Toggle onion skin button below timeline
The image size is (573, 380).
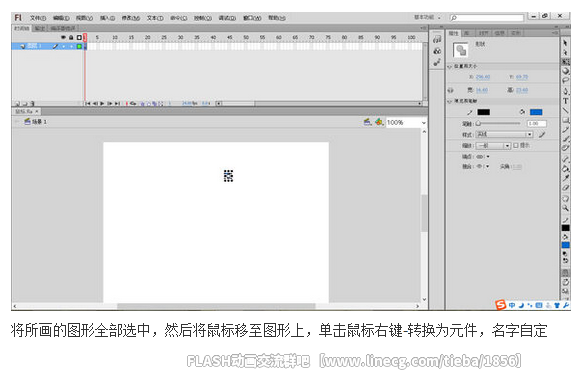point(142,104)
